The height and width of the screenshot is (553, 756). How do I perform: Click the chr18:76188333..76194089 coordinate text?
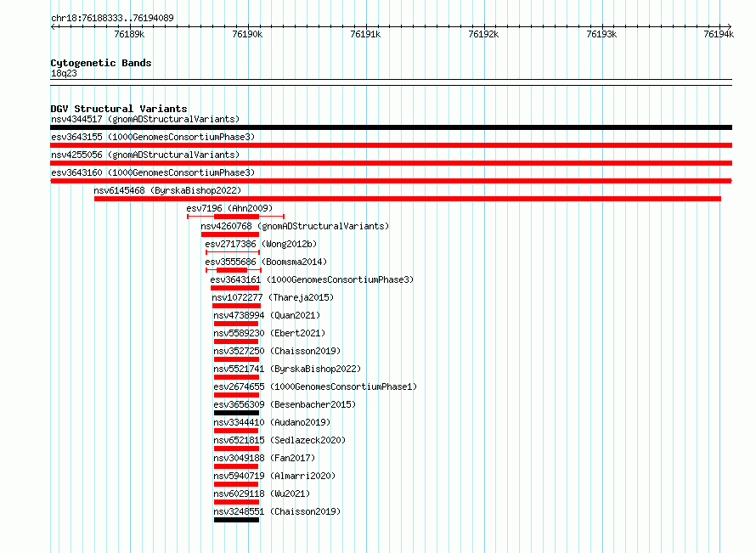pyautogui.click(x=112, y=18)
